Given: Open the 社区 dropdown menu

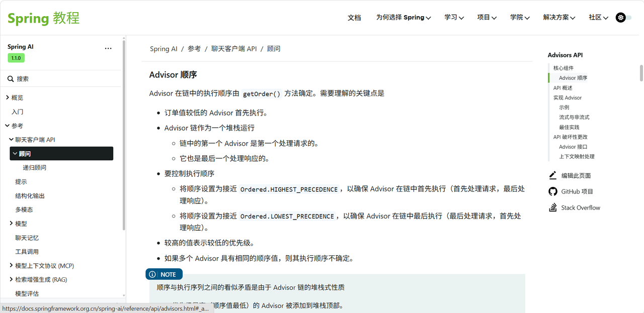Looking at the screenshot, I should pos(599,18).
